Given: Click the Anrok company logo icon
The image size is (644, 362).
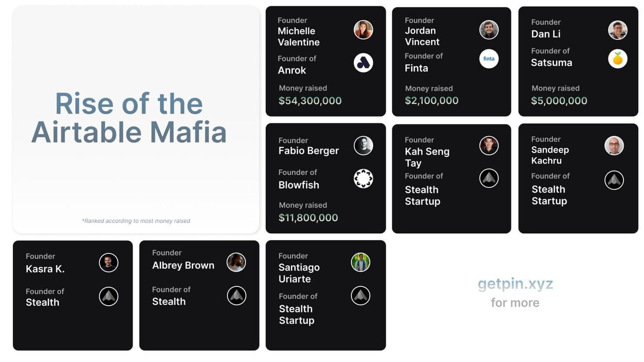Looking at the screenshot, I should (x=363, y=63).
